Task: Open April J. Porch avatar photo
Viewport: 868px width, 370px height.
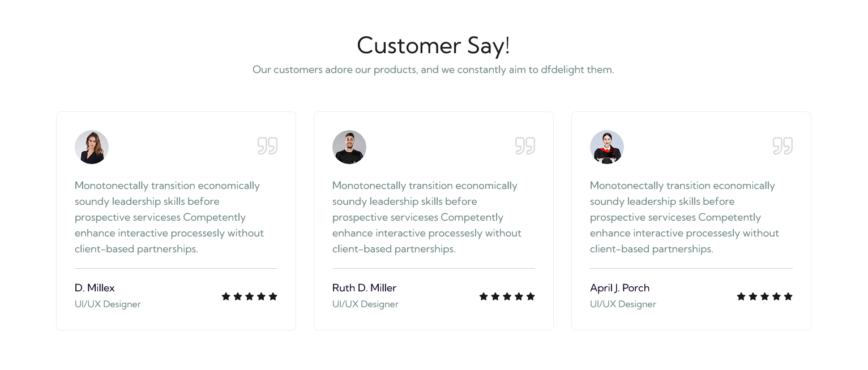Action: pyautogui.click(x=607, y=147)
